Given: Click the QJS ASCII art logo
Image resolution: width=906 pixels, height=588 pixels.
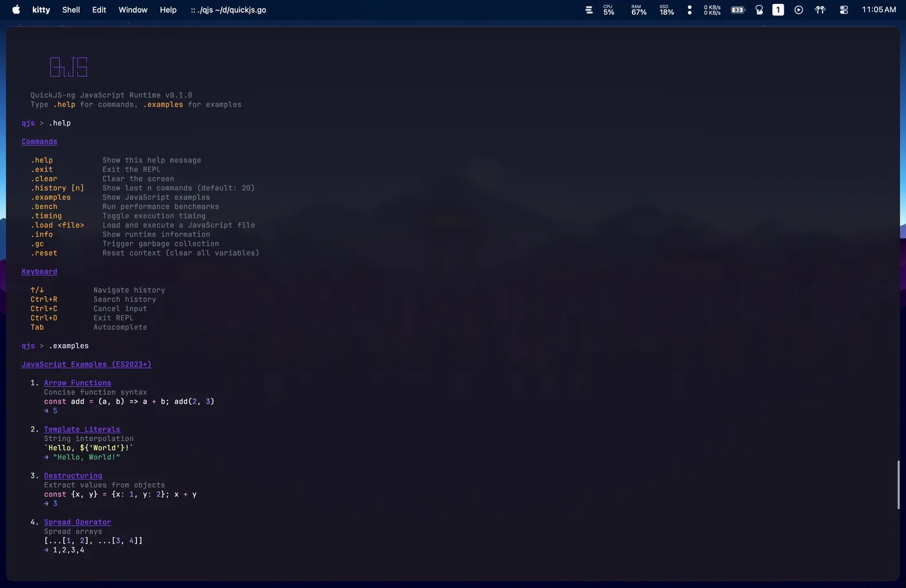Looking at the screenshot, I should [x=69, y=67].
